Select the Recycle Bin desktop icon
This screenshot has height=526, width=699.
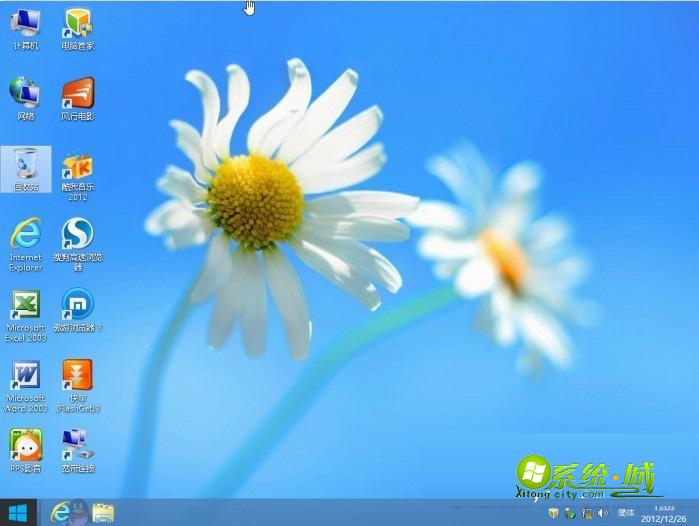(x=26, y=169)
